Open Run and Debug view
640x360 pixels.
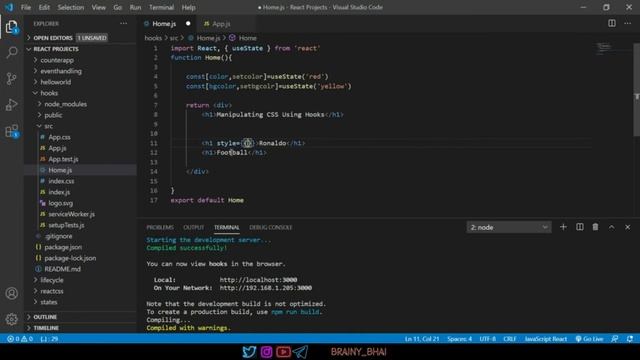coord(11,104)
